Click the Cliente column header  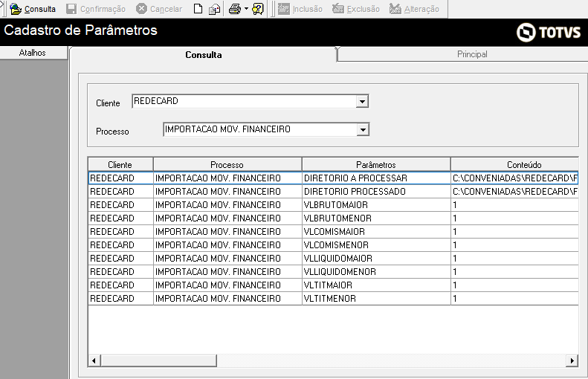click(120, 165)
